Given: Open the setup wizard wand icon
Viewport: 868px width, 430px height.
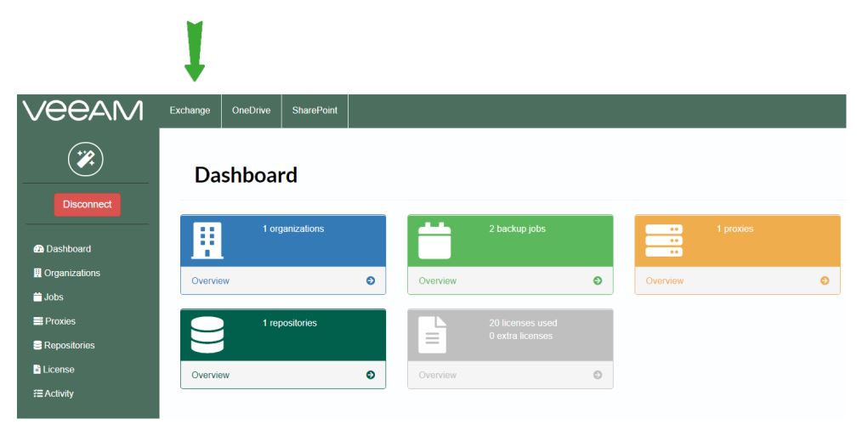Looking at the screenshot, I should click(85, 160).
